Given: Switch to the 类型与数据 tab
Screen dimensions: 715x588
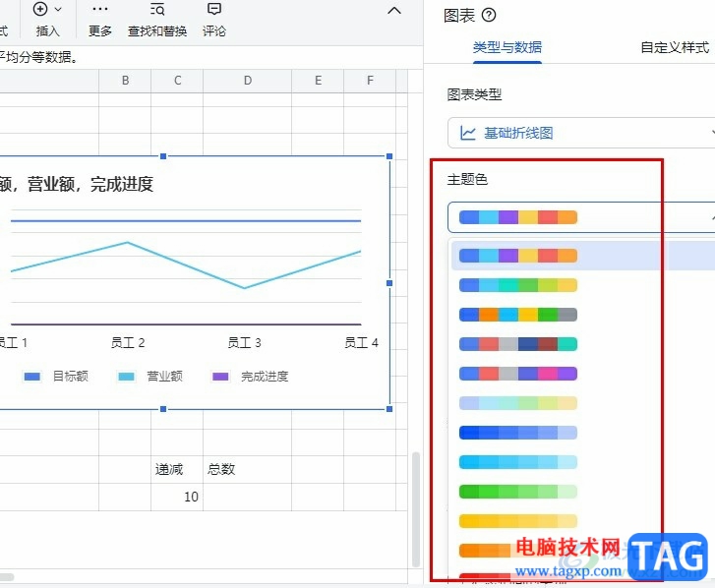Looking at the screenshot, I should coord(506,47).
